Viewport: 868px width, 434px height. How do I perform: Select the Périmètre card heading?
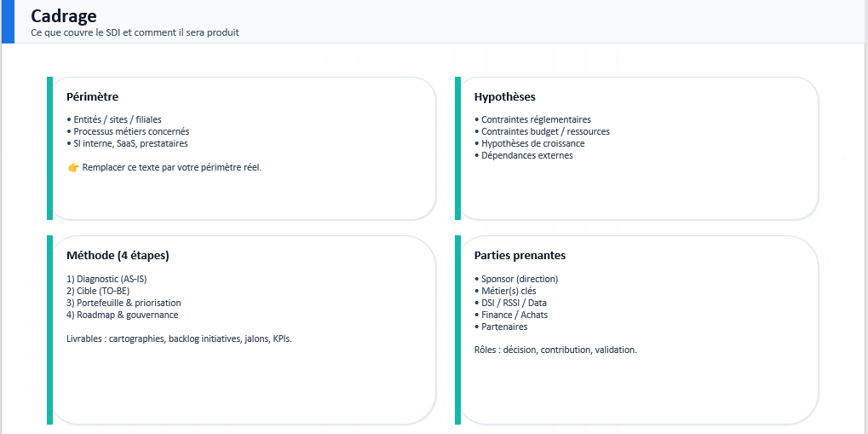tap(92, 97)
